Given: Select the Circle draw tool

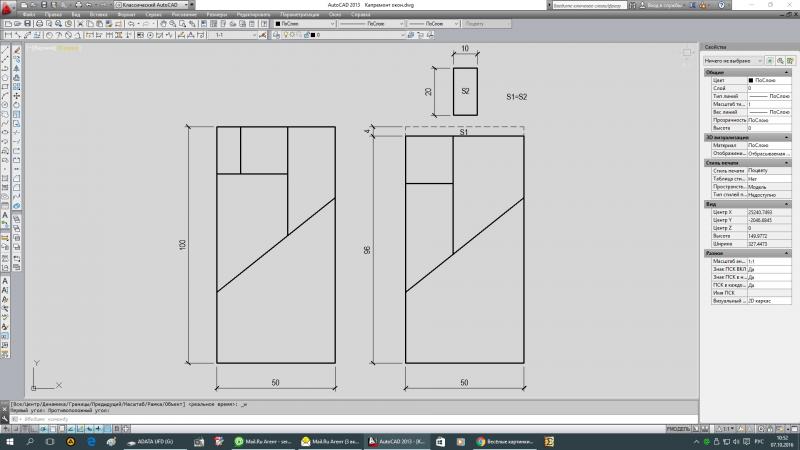Looking at the screenshot, I should coord(5,105).
